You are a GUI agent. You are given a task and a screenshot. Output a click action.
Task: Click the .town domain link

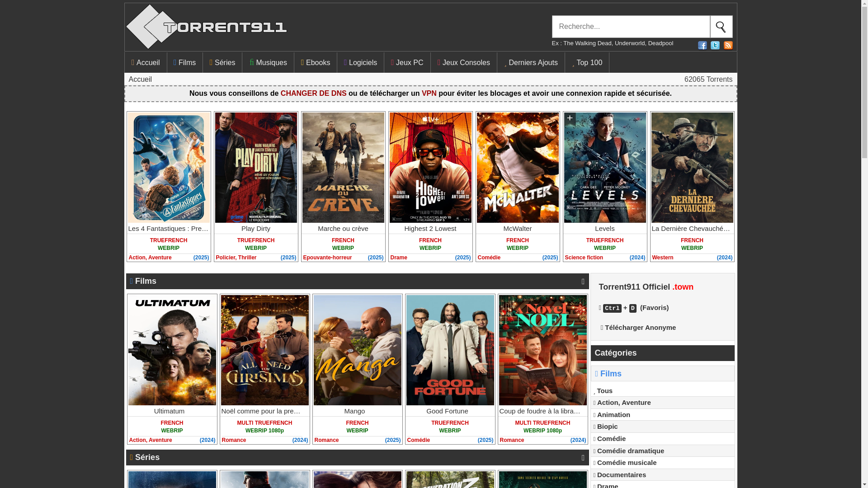tap(683, 287)
